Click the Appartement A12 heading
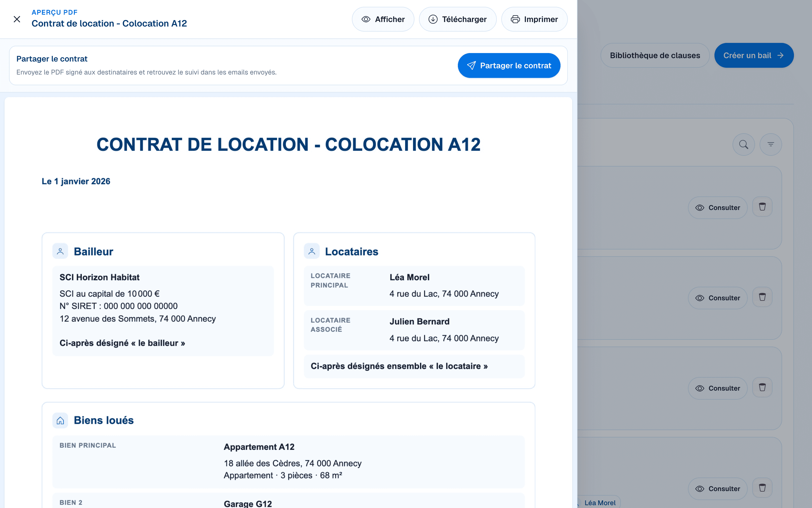Screen dimensions: 812x508 pyautogui.click(x=259, y=447)
